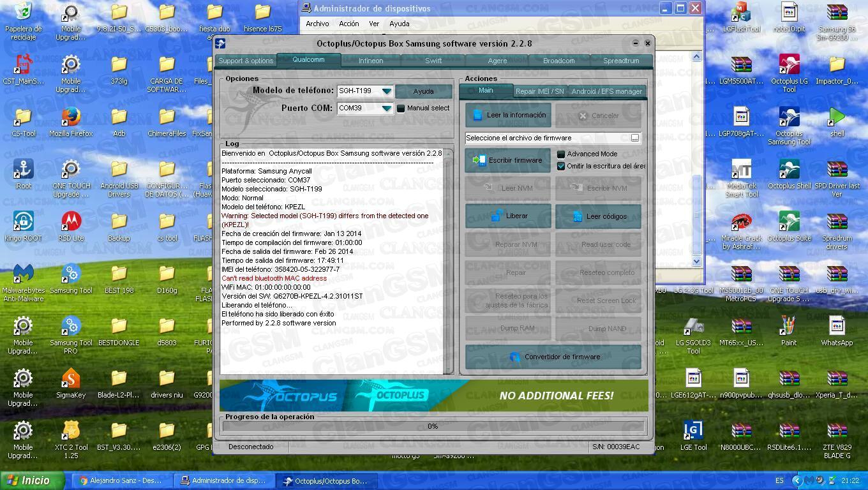Click the ES language indicator in tray
Viewport: 868px width, 490px height.
click(779, 480)
